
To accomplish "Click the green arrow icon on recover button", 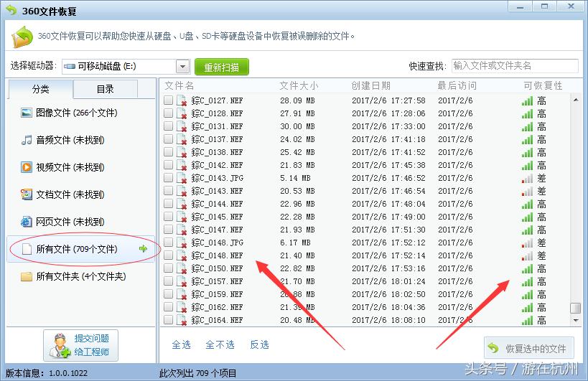I will click(493, 349).
